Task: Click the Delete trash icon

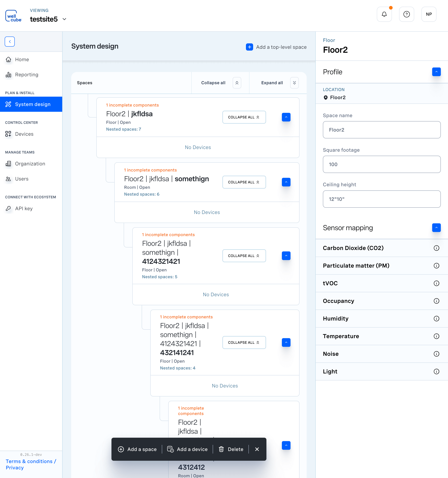Action: 221,449
